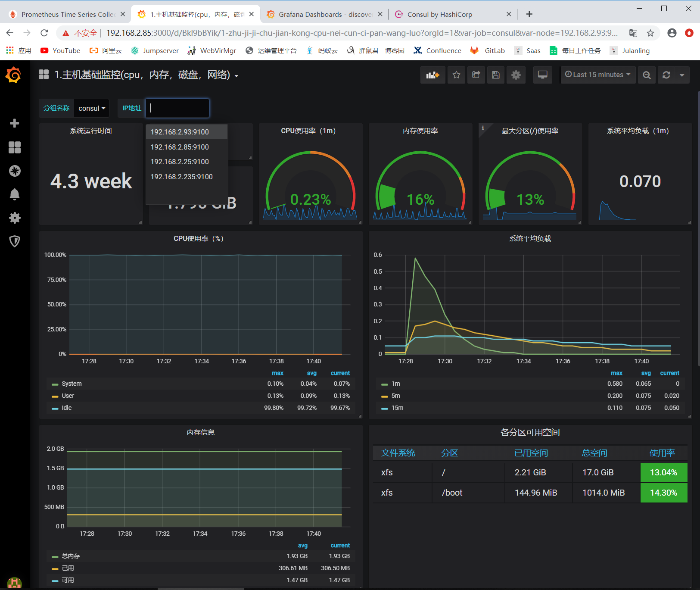Star this dashboard as favorite

pyautogui.click(x=456, y=75)
